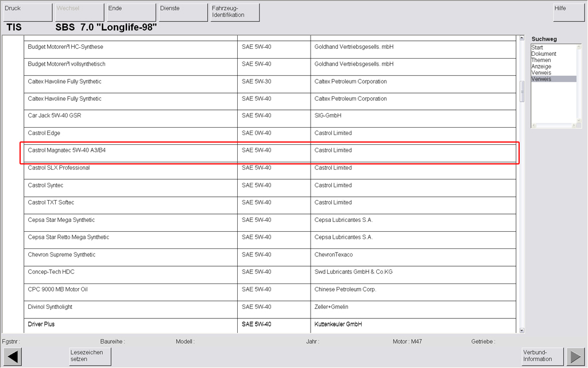Select Themen in the Suchweg list

coord(541,60)
